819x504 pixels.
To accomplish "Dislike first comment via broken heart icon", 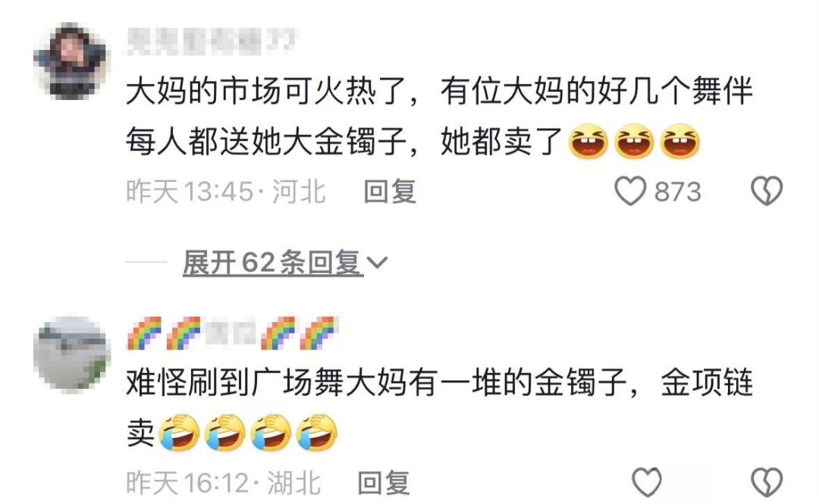I will coord(766,191).
